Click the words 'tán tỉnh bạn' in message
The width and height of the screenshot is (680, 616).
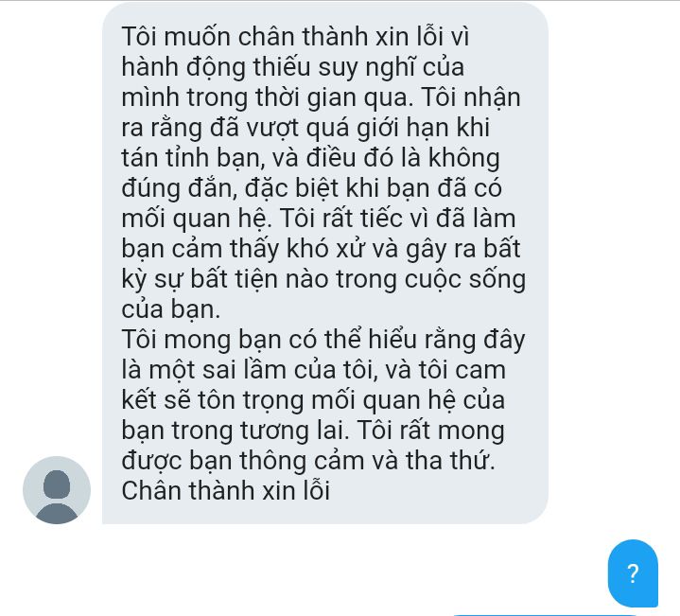(193, 158)
